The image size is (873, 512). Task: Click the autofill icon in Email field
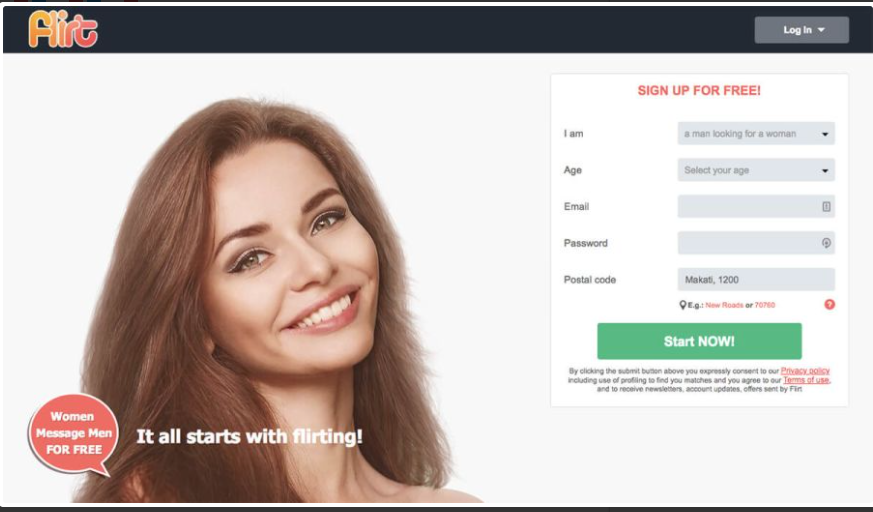[826, 206]
